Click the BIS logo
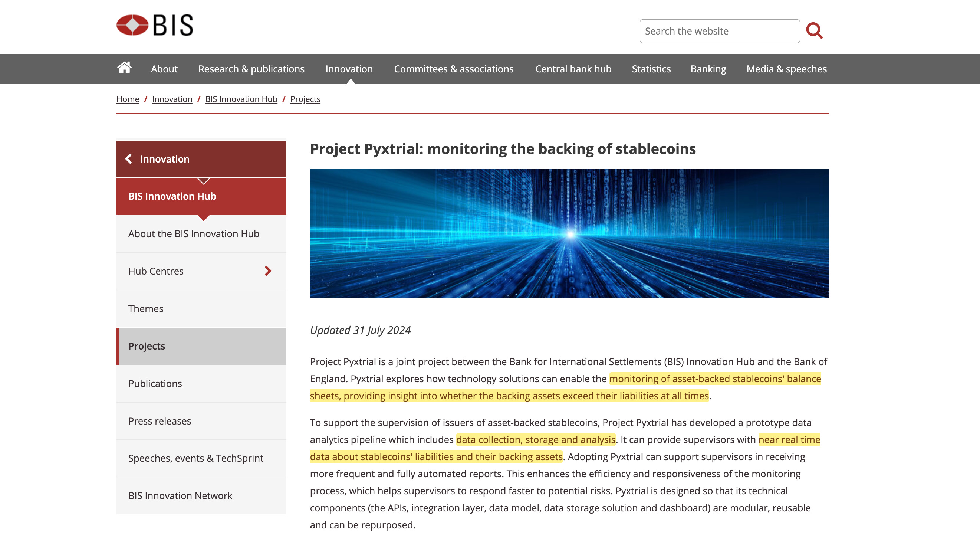This screenshot has width=980, height=547. click(x=154, y=25)
